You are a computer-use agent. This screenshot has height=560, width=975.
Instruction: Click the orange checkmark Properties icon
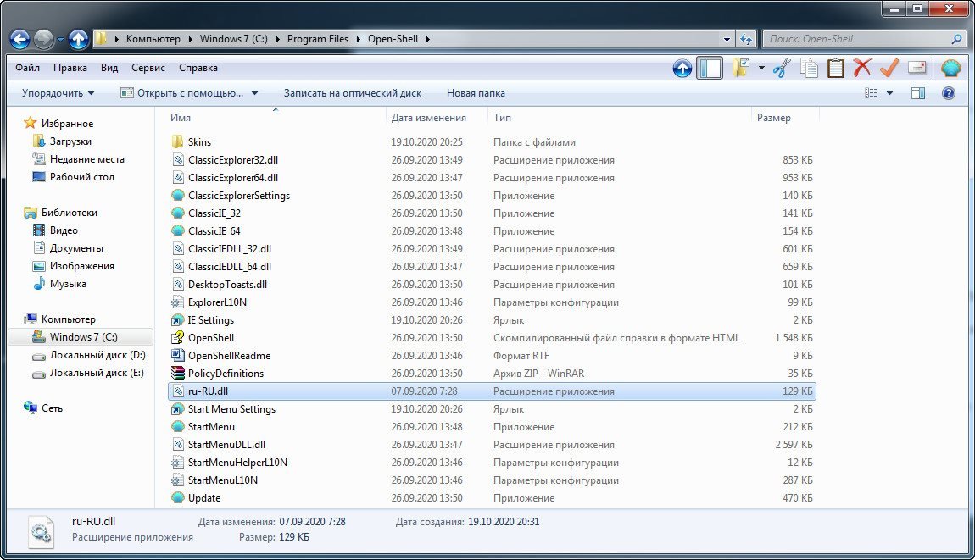coord(889,68)
